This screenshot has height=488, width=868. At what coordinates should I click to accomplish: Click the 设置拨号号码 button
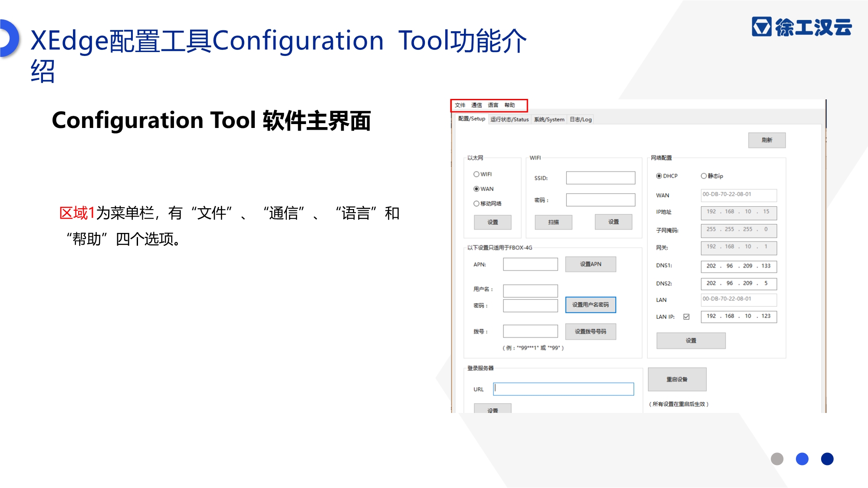(x=591, y=332)
